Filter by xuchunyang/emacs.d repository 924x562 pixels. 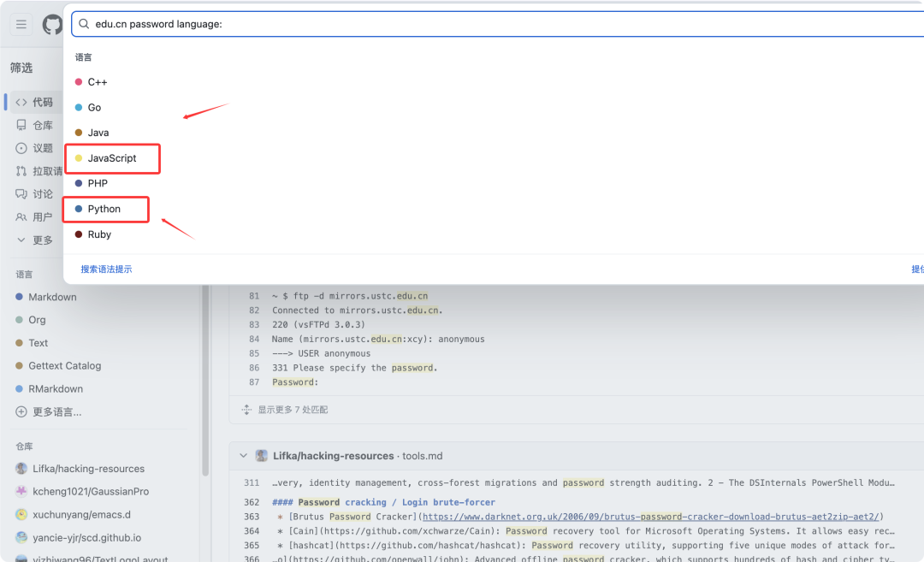pyautogui.click(x=81, y=514)
